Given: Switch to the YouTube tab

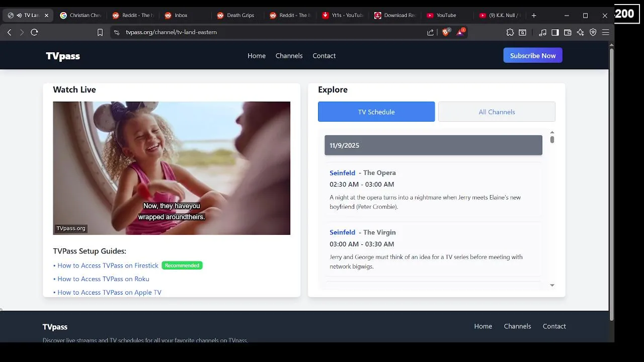Looking at the screenshot, I should (x=446, y=16).
